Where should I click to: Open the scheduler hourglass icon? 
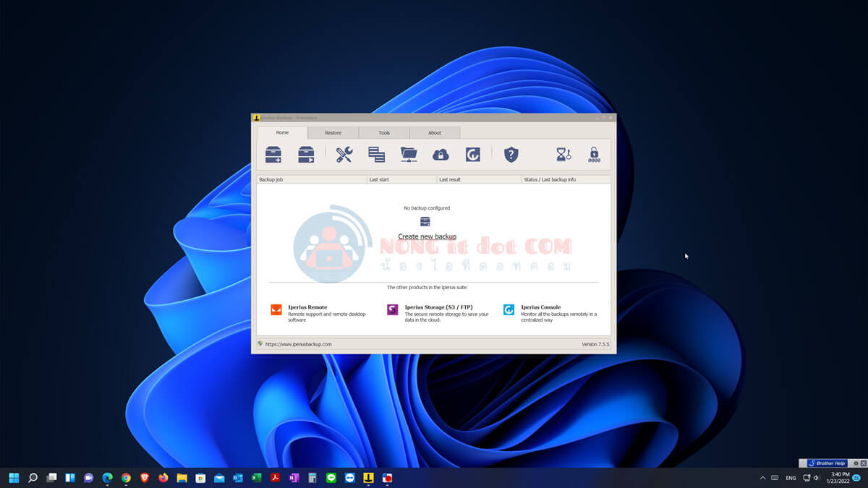(x=564, y=153)
